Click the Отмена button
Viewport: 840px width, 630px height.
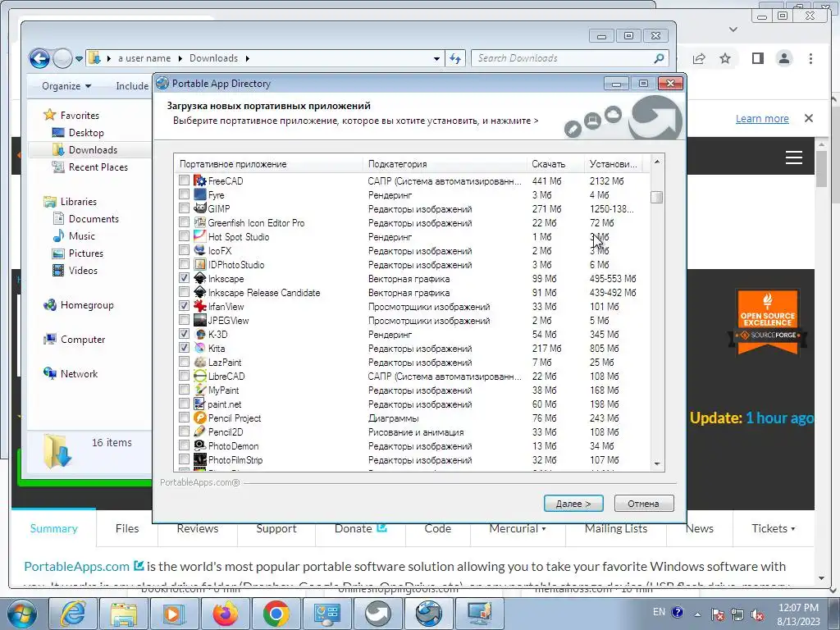[643, 504]
